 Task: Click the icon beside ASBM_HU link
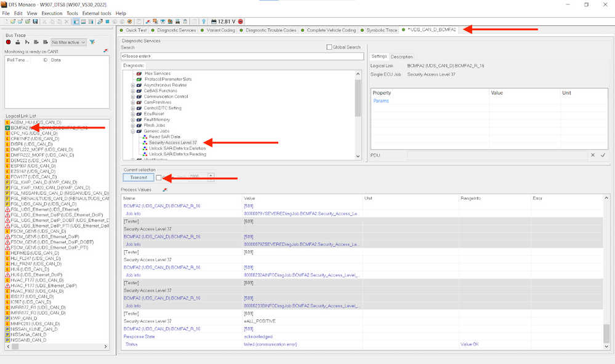[x=7, y=122]
